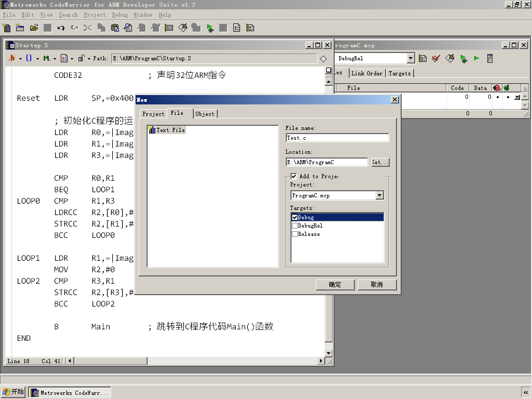
Task: Click the document settings icon in Startup.S toolbar
Action: coord(64,58)
